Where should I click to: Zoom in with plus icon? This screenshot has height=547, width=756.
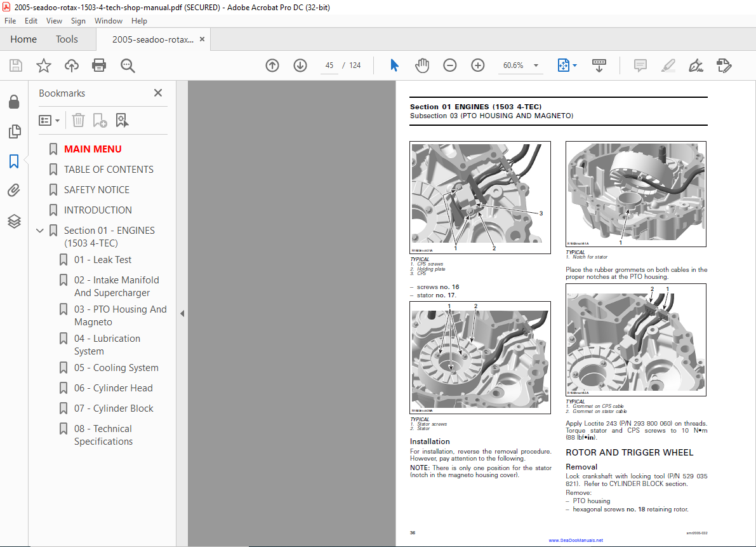pos(478,65)
